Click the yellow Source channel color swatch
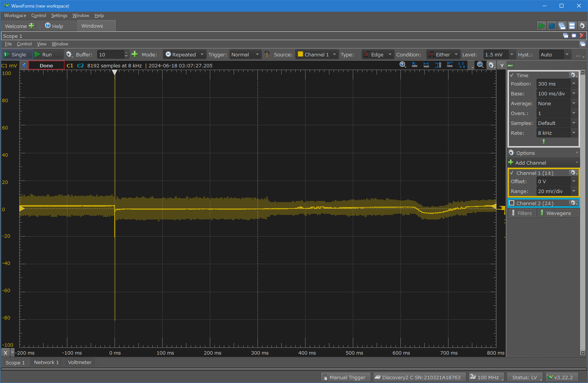The width and height of the screenshot is (588, 383). pos(300,54)
